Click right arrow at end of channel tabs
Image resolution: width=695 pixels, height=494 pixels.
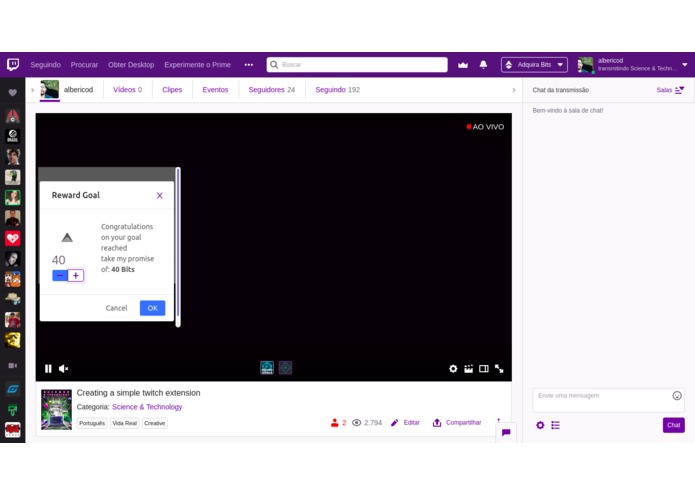(x=514, y=90)
